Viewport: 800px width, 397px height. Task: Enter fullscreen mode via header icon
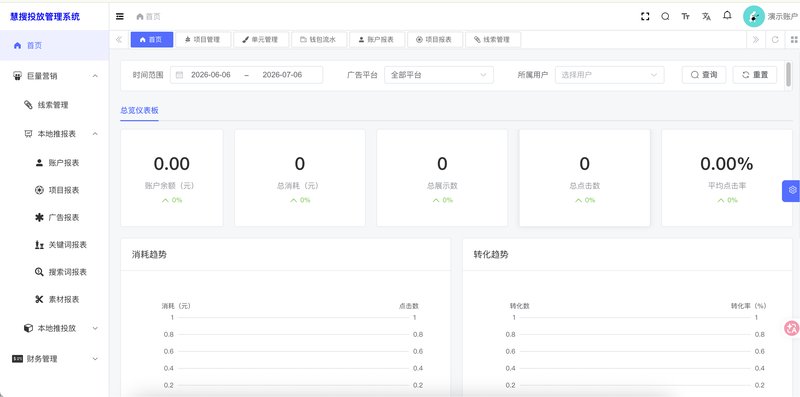tap(645, 16)
